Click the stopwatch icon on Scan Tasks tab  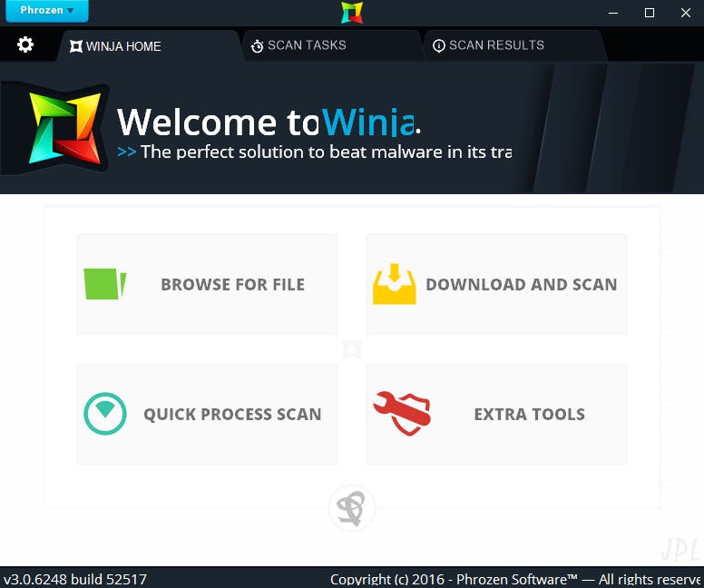258,46
